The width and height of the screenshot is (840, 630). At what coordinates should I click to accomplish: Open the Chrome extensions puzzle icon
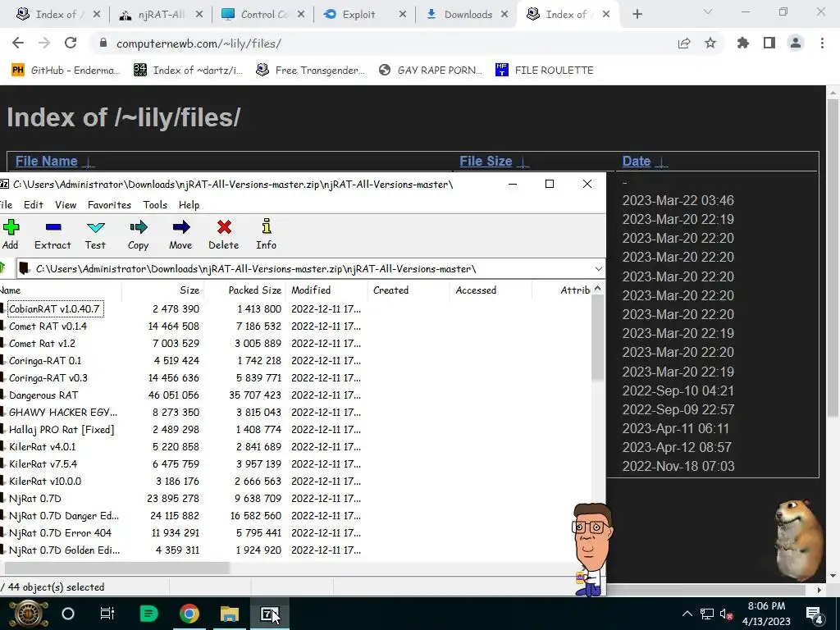(x=743, y=43)
